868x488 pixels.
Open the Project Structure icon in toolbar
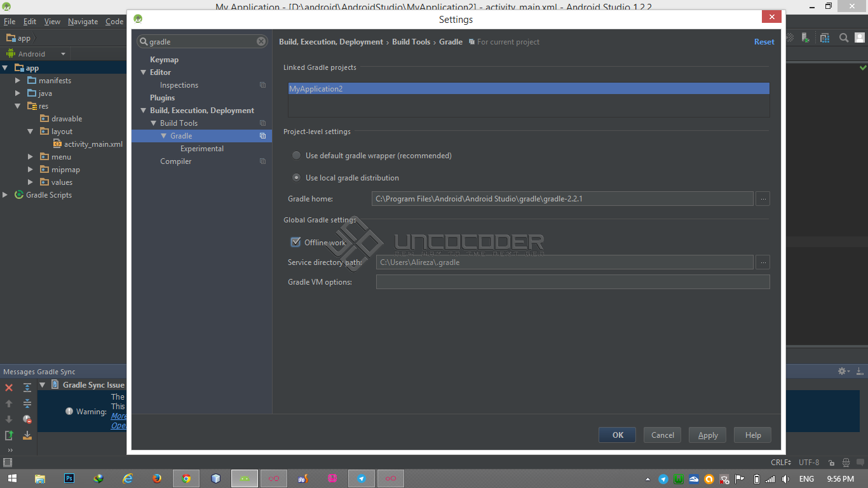coord(825,38)
